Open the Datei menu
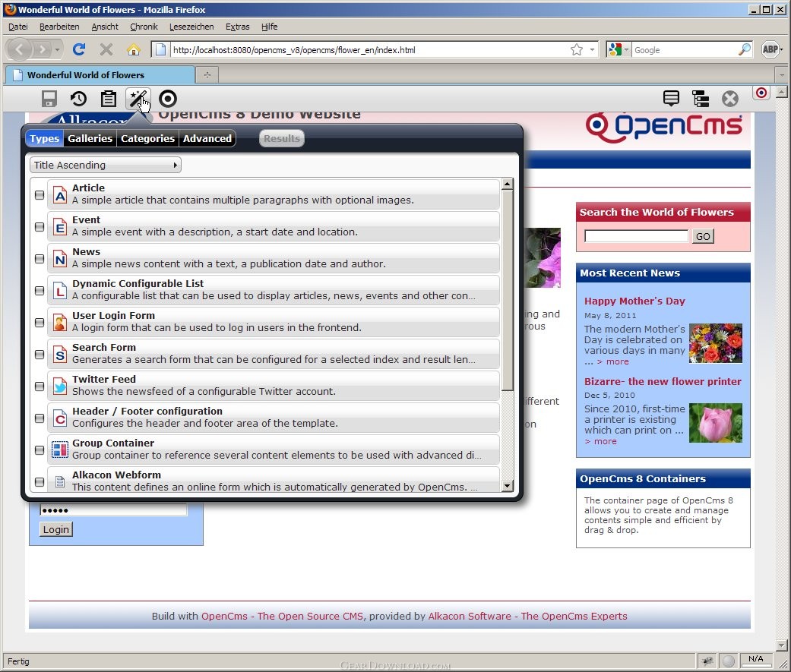The height and width of the screenshot is (672, 791). pos(18,27)
